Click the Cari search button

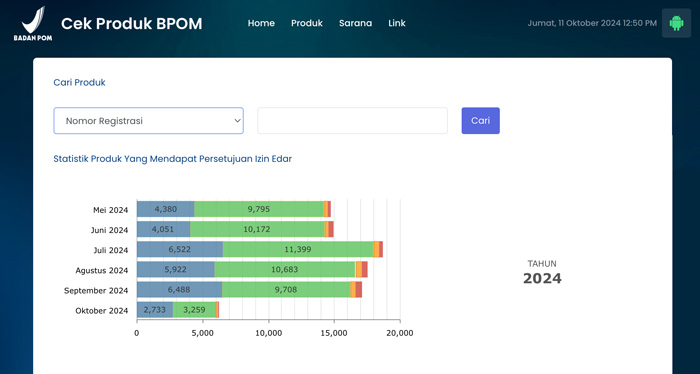click(x=480, y=121)
